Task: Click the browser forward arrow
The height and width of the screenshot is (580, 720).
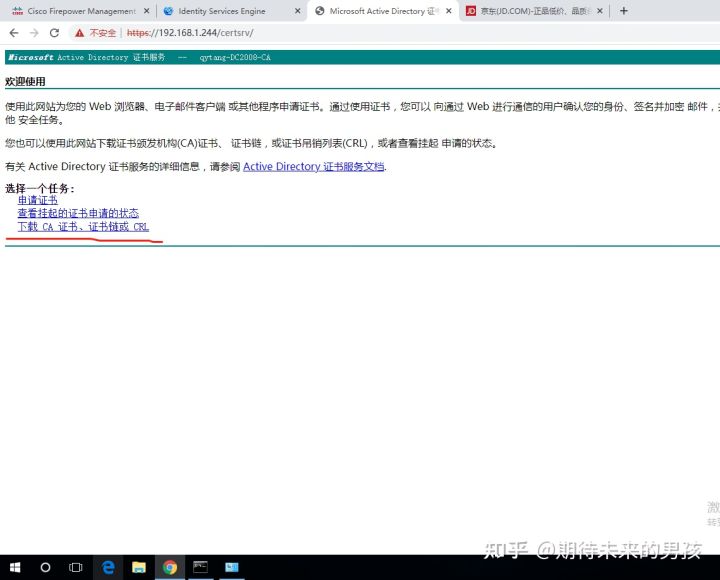Action: click(x=34, y=33)
